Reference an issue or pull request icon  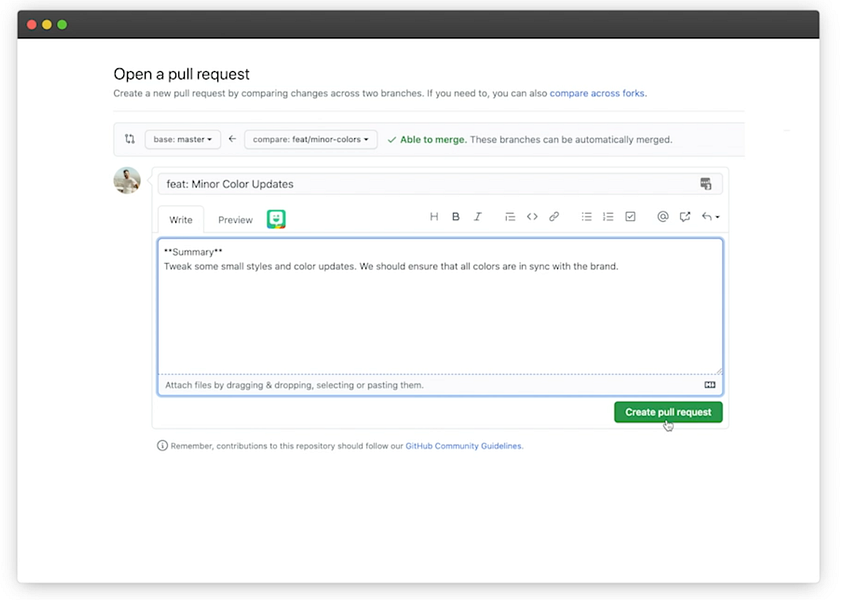tap(685, 217)
